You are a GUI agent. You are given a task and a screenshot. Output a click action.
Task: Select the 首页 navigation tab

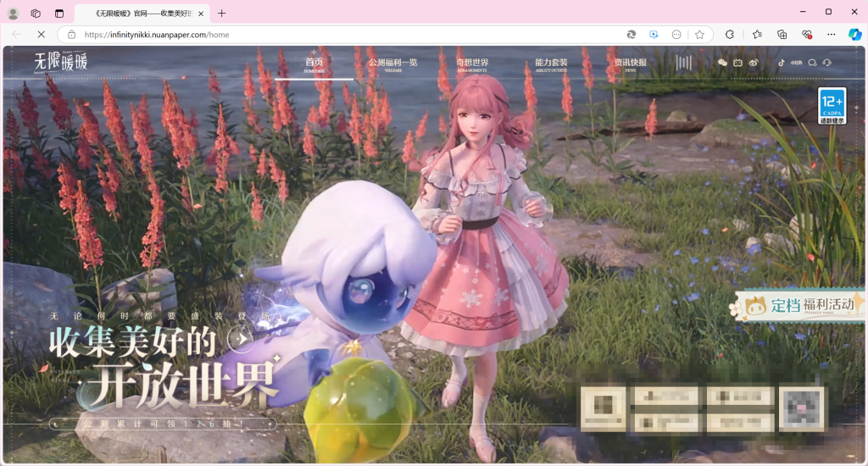[314, 64]
